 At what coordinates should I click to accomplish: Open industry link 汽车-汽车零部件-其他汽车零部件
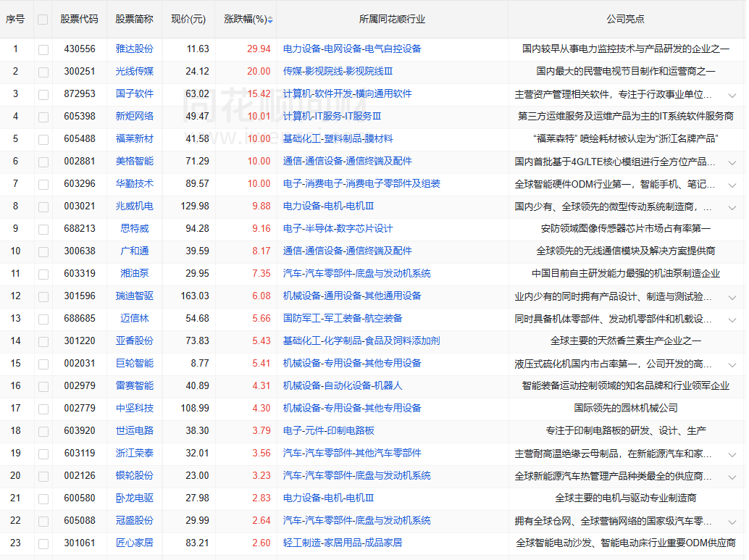(x=352, y=453)
